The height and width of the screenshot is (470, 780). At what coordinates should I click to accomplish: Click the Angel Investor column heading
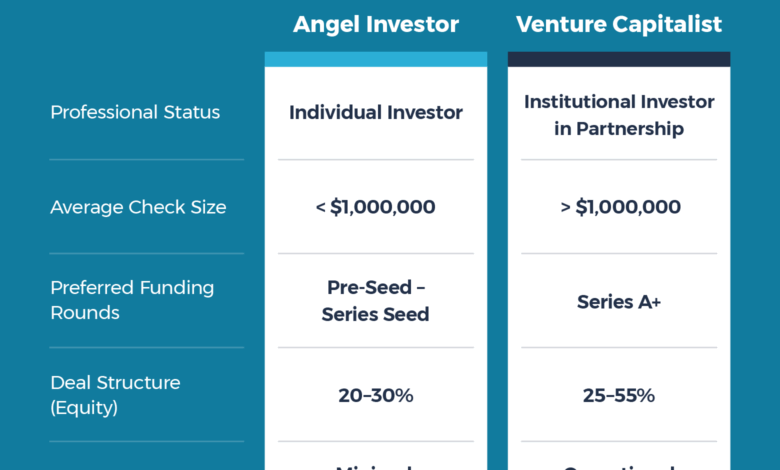[376, 24]
